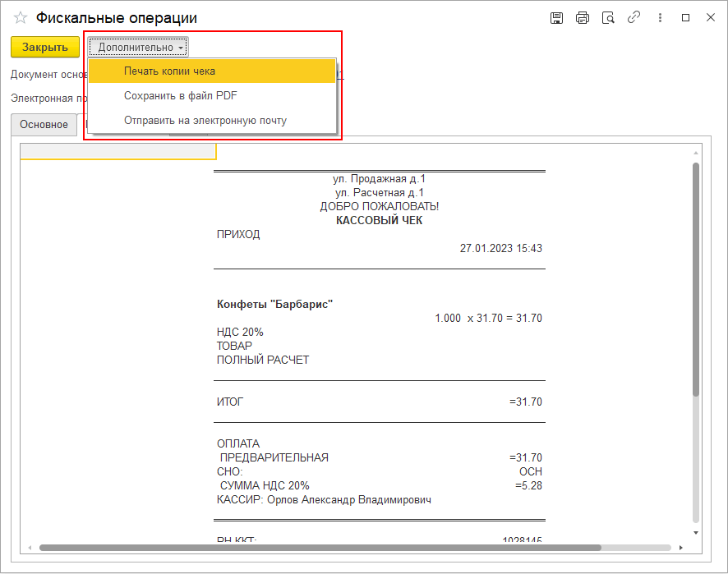Click the cashier name Орлов Александр Владимирович
The height and width of the screenshot is (574, 728).
click(x=349, y=500)
